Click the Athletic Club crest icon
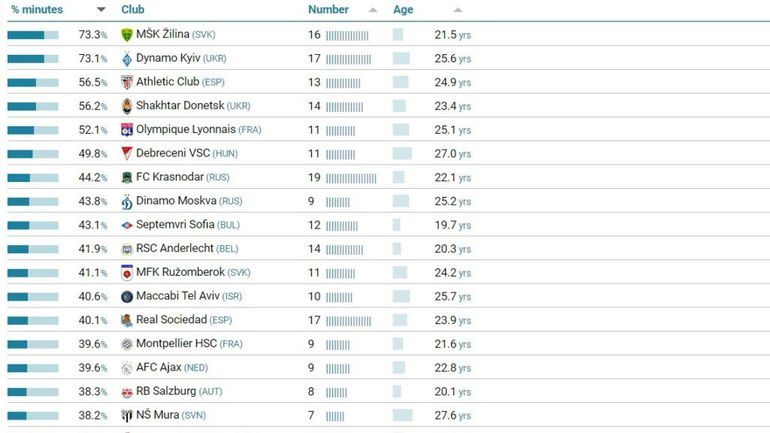Viewport: 770px width, 433px height. 127,82
